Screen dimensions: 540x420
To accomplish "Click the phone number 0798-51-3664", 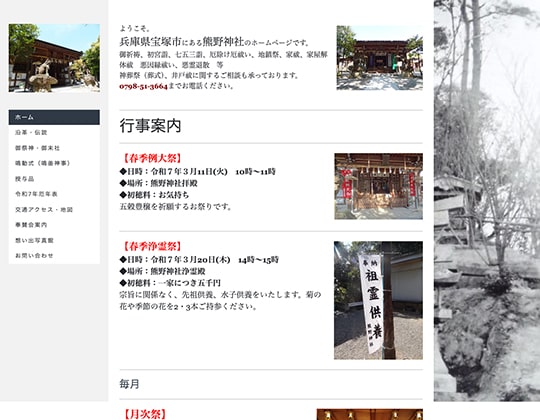I will pyautogui.click(x=143, y=86).
